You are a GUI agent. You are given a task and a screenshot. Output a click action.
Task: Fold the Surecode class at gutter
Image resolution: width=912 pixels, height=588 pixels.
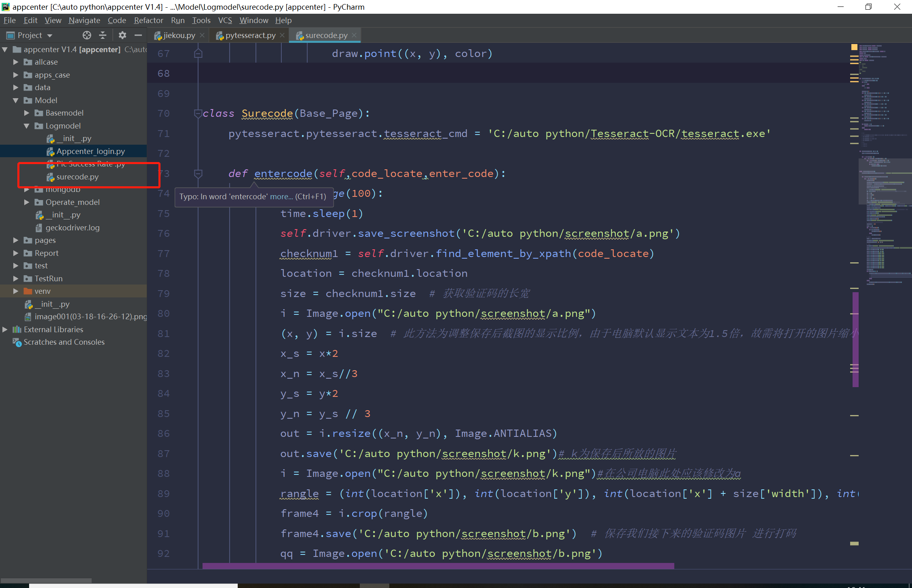pyautogui.click(x=198, y=114)
